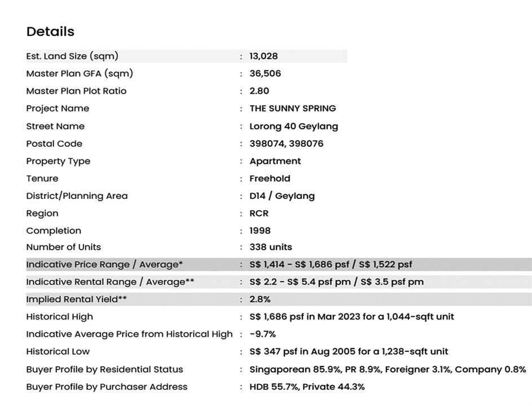Select project name THE SUNNY SPRING
Viewport: 532px width, 405px height.
coord(292,108)
